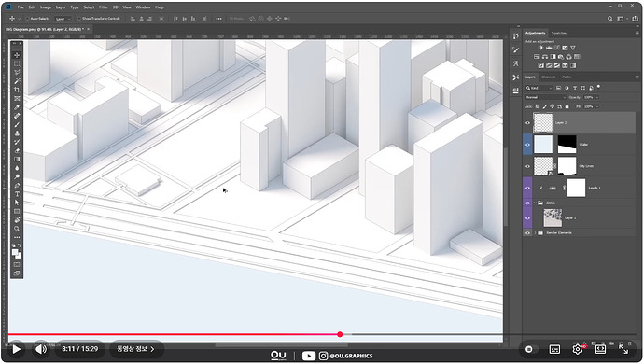Select the Healing Brush tool
This screenshot has height=364, width=644.
click(x=17, y=116)
